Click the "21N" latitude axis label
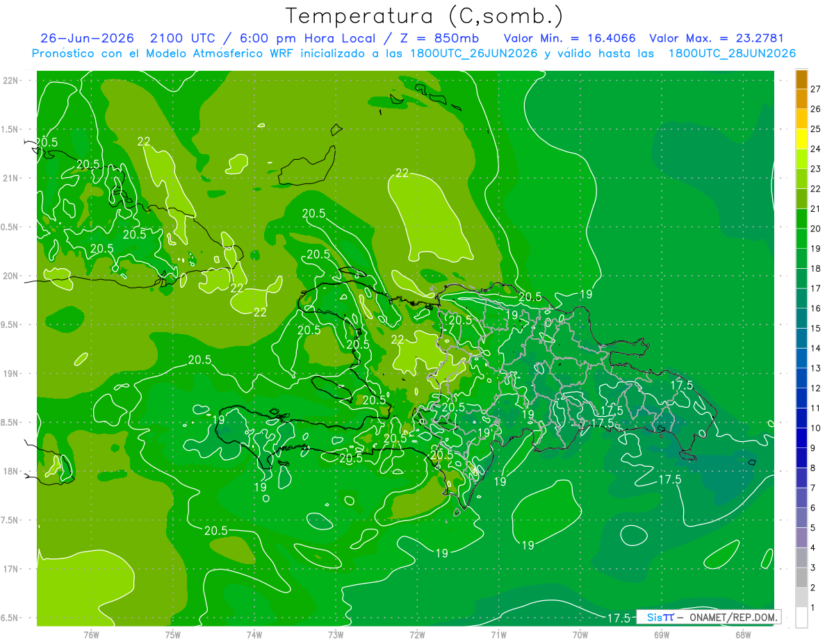 click(12, 178)
